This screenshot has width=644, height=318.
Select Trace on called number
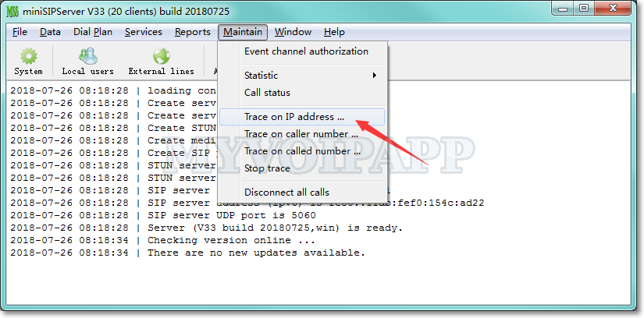click(302, 151)
